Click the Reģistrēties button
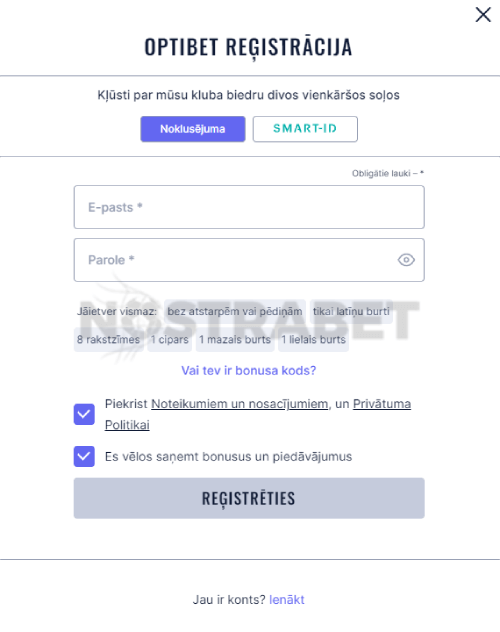 click(x=249, y=498)
